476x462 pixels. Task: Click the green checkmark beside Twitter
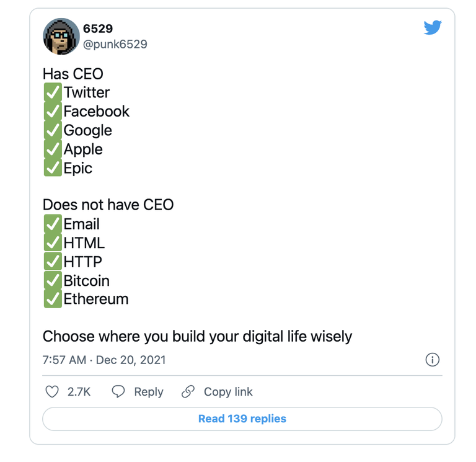click(53, 92)
